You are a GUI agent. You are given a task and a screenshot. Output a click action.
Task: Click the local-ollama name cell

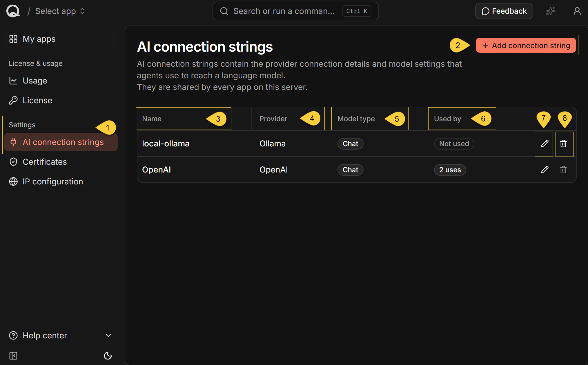[166, 144]
